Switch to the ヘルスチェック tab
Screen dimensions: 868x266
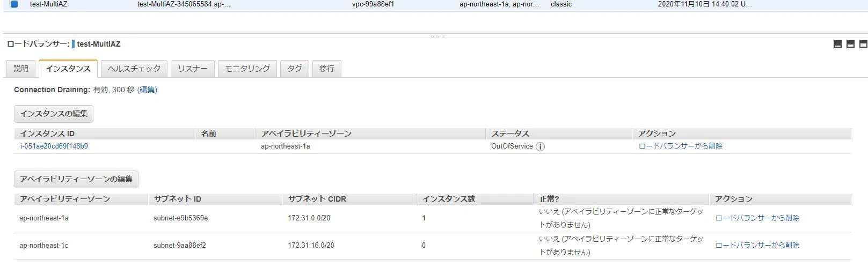click(x=134, y=69)
